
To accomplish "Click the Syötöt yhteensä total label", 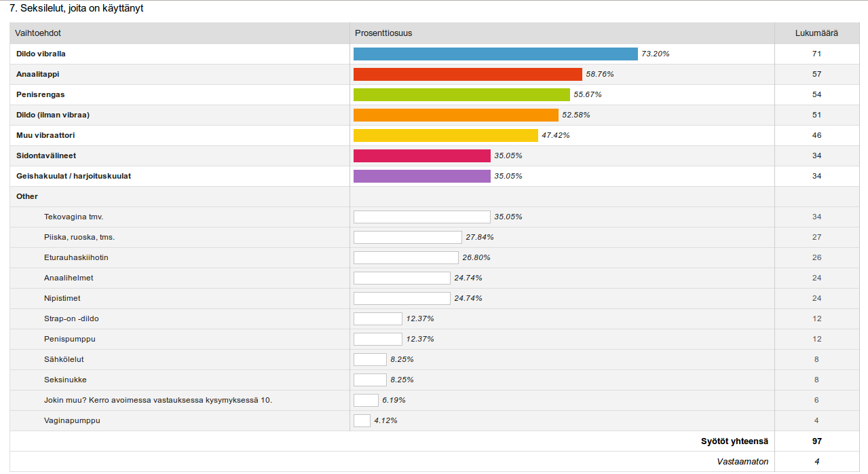I will point(734,441).
